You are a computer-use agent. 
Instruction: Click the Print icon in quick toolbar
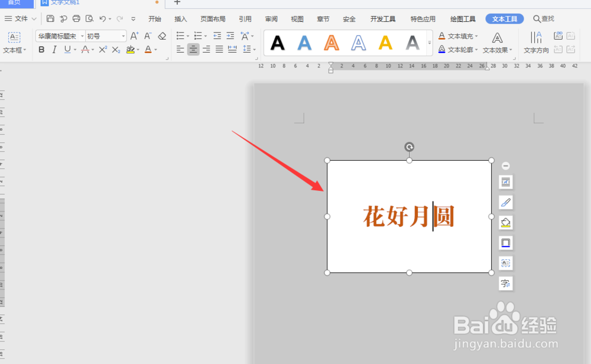(x=76, y=18)
